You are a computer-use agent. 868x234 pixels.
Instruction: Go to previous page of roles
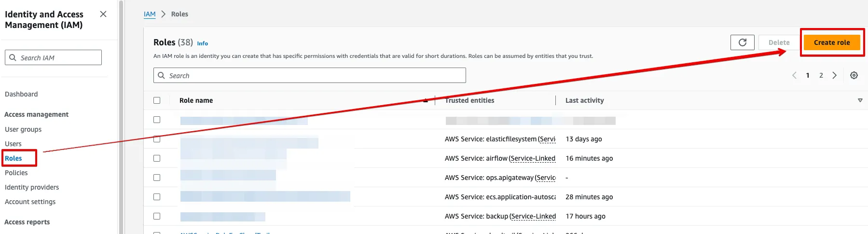[x=794, y=75]
